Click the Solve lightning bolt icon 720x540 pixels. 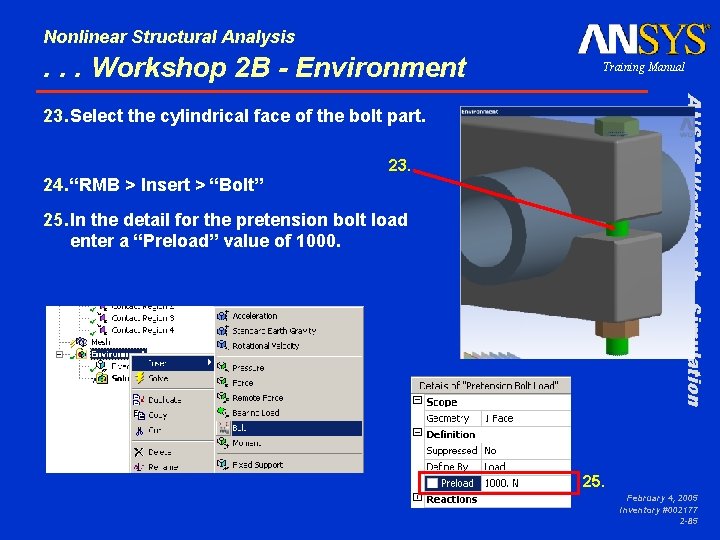coord(140,378)
